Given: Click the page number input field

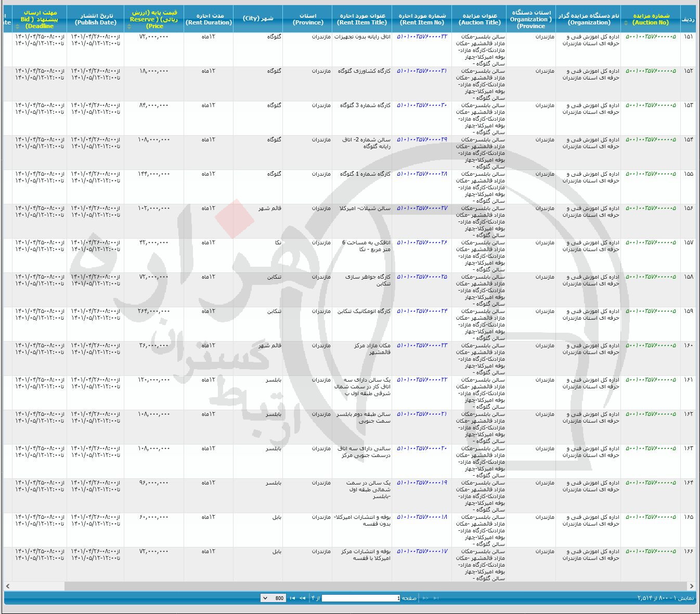Looking at the screenshot, I should 361,598.
